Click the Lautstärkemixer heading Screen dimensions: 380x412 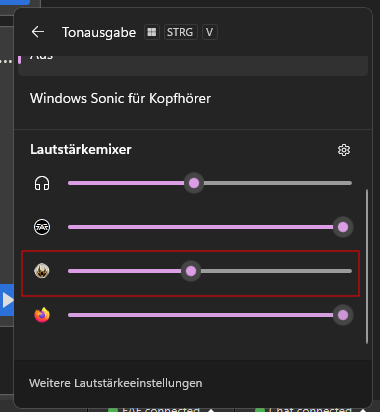(81, 149)
